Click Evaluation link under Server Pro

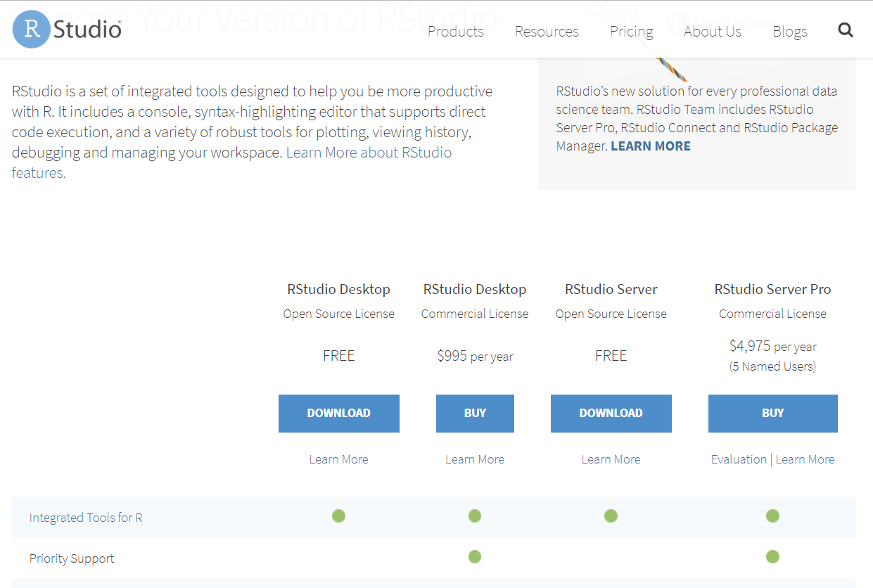tap(739, 459)
